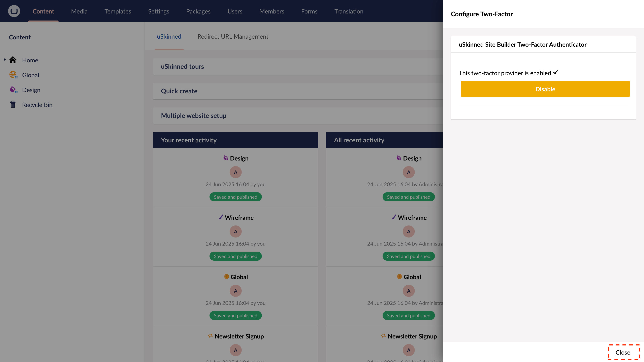Click the globe icon beside Global in recent activity
Viewport: 644px width, 362px height.
226,277
